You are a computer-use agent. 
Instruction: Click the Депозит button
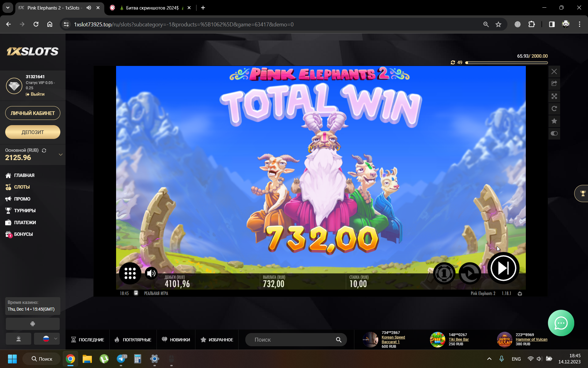pos(33,132)
